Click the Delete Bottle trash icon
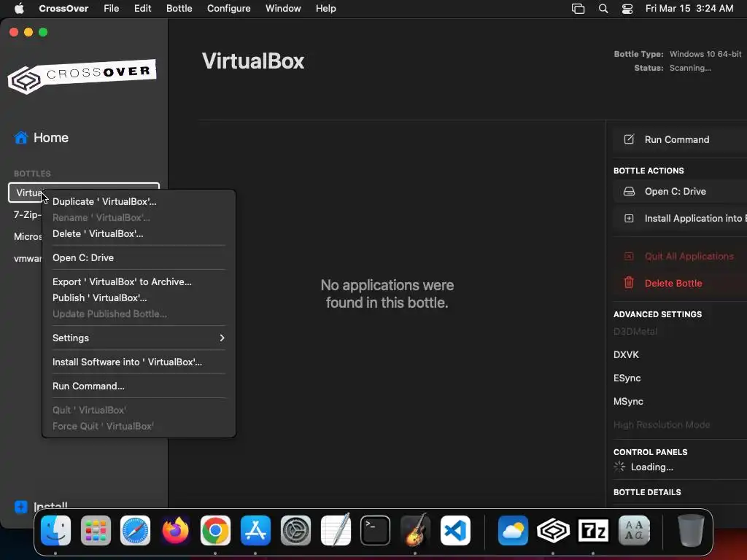The image size is (747, 560). [629, 283]
